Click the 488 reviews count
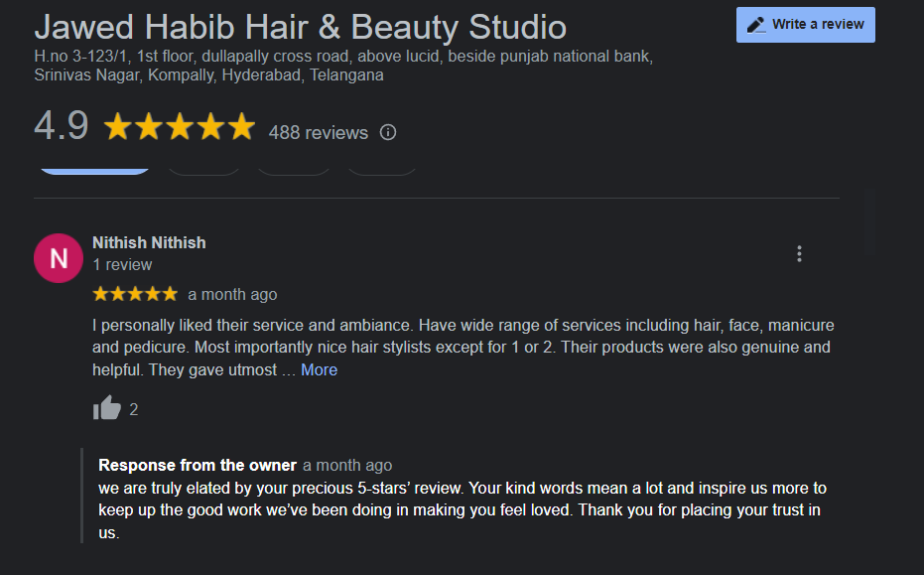924x575 pixels. coord(318,132)
